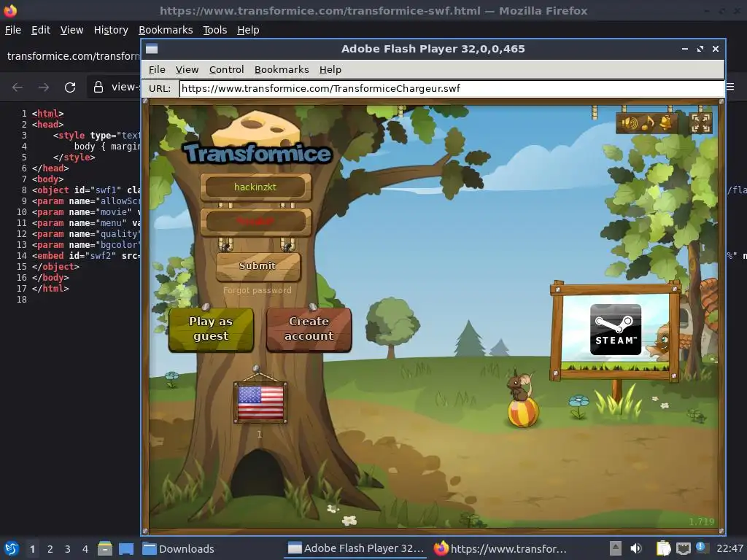Mute game sound effects speaker icon
Screen dimensions: 747x560
(630, 123)
